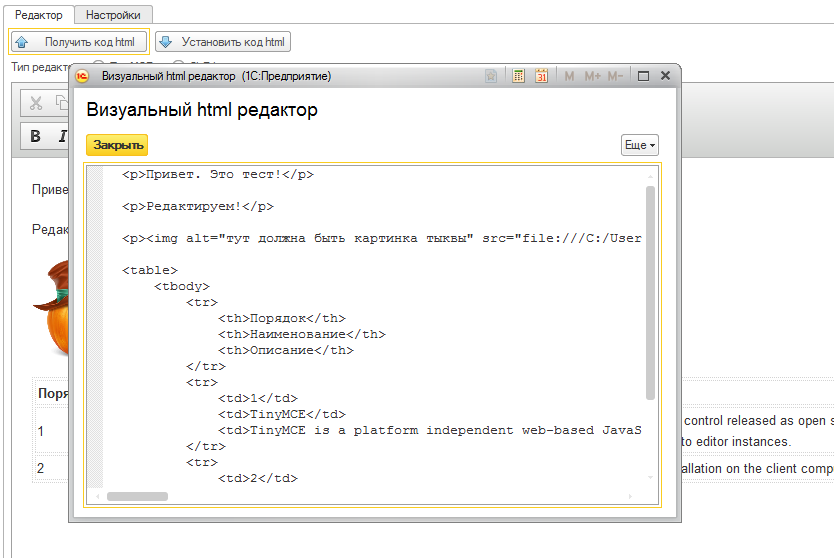
Task: Click the '<th>Наименование</th>' line
Action: pos(302,334)
